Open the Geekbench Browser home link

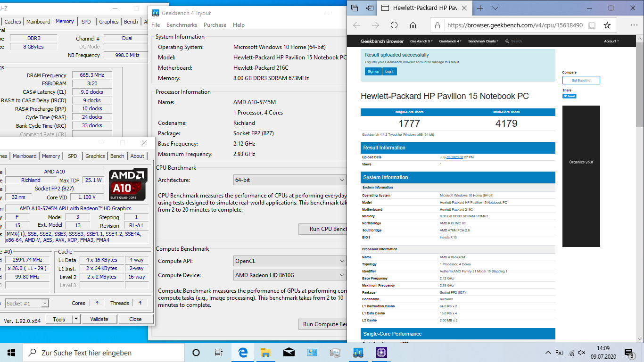pos(382,41)
